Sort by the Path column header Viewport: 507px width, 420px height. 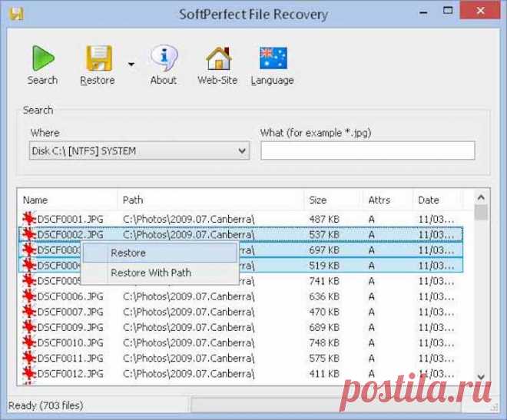(133, 200)
